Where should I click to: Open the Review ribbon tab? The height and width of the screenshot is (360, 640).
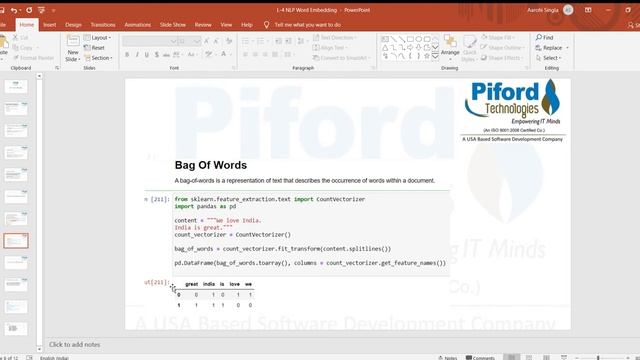[203, 25]
